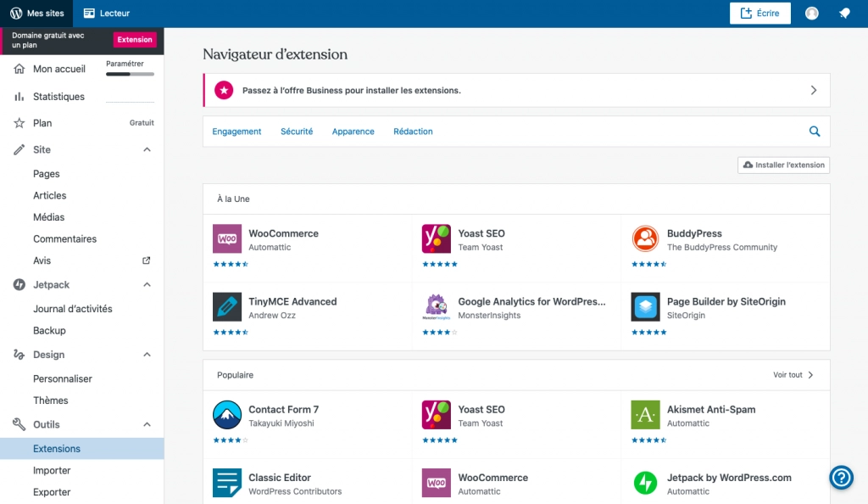Image resolution: width=868 pixels, height=504 pixels.
Task: Switch to the Sécurité category tab
Action: (x=297, y=132)
